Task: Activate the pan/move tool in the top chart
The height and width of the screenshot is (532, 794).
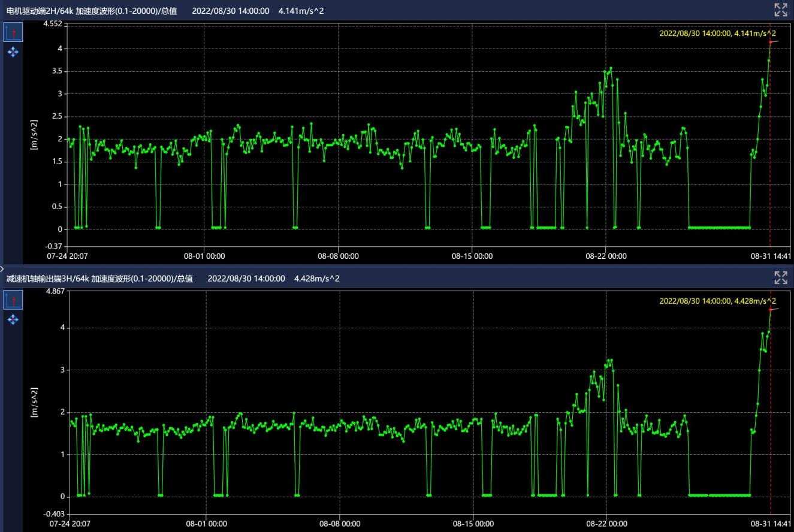Action: coord(13,53)
